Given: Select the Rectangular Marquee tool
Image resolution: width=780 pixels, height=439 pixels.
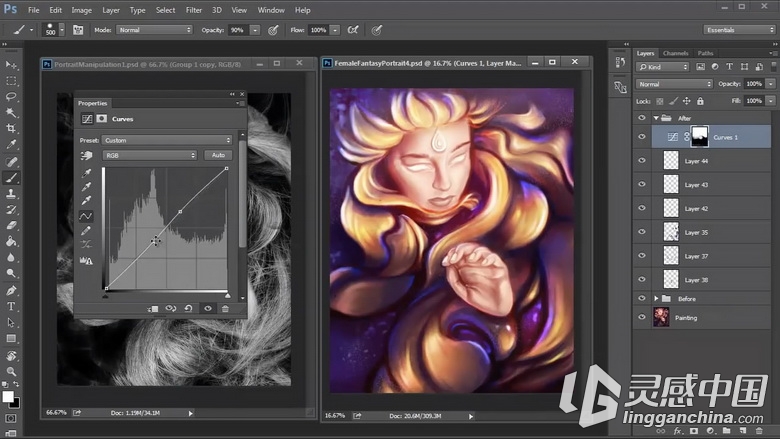Looking at the screenshot, I should pyautogui.click(x=11, y=81).
